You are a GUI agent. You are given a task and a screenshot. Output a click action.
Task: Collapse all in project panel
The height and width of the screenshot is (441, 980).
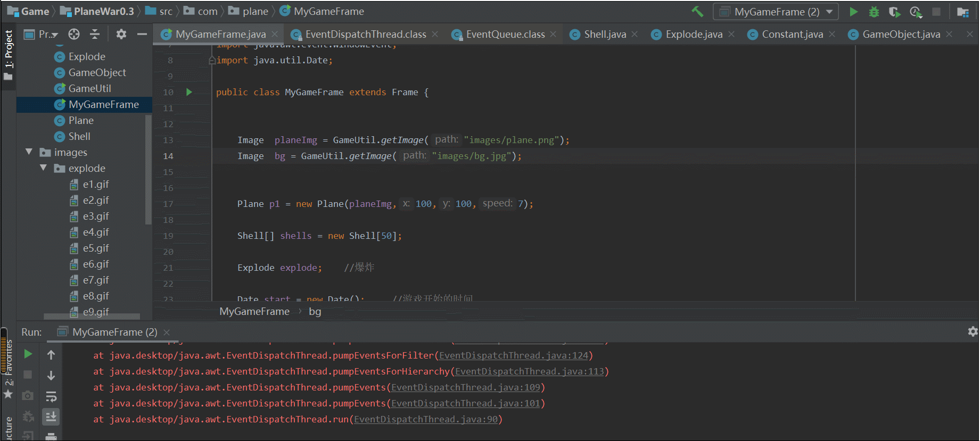[95, 34]
